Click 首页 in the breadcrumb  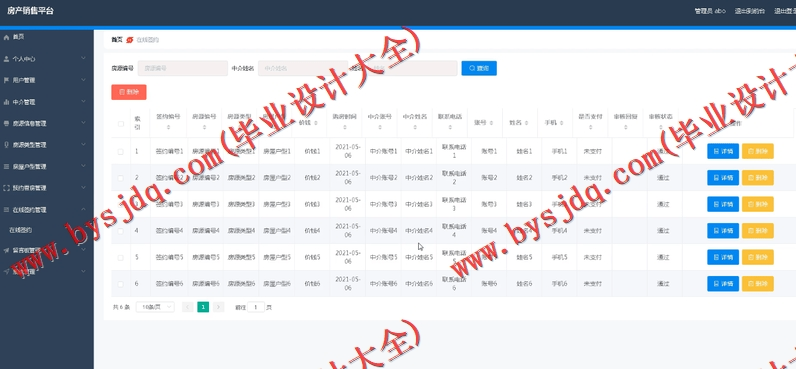coord(117,40)
